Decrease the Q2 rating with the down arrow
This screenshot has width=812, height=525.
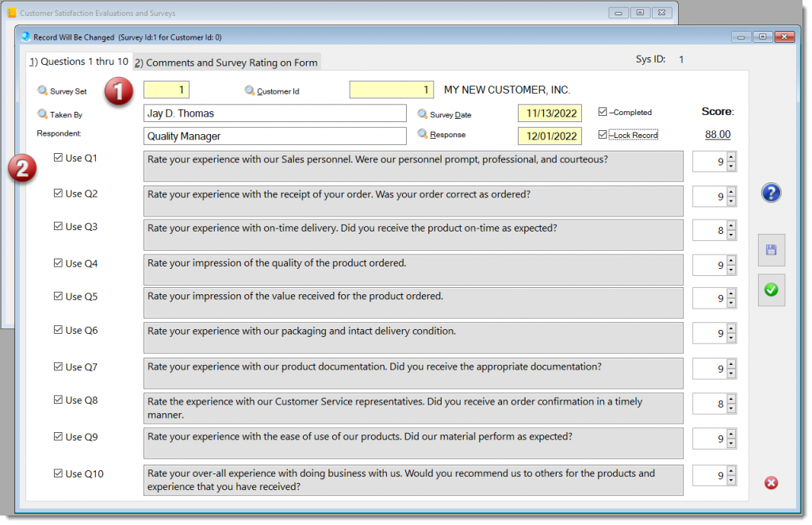(731, 201)
